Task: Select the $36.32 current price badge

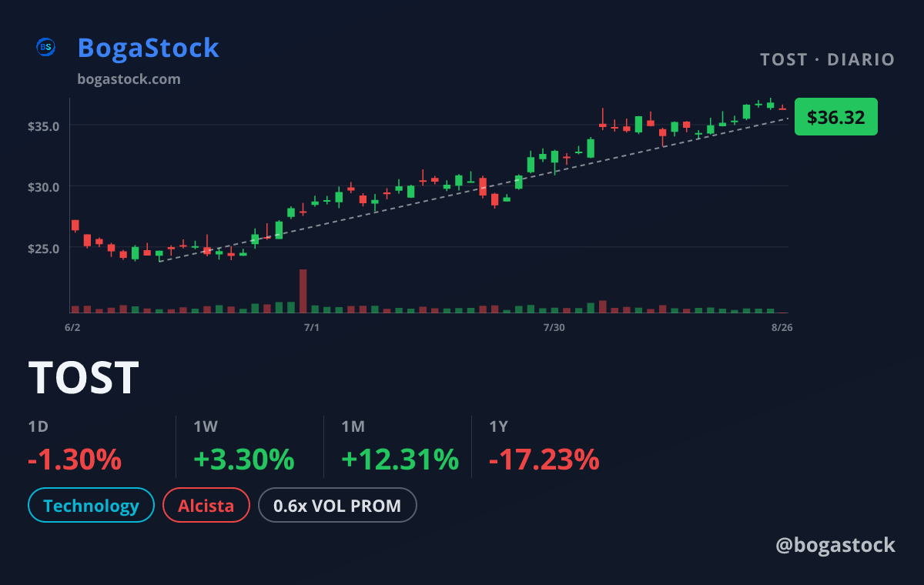Action: 835,117
